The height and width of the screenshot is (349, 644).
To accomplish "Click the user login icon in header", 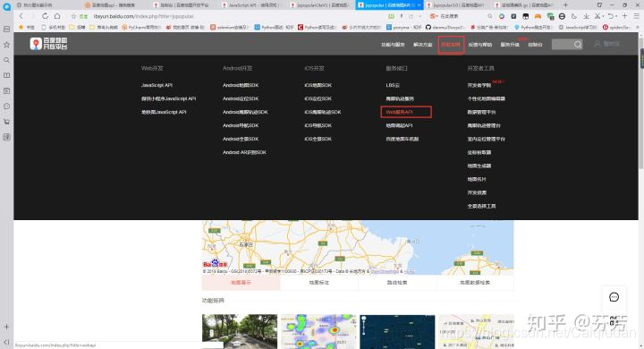I will (597, 44).
